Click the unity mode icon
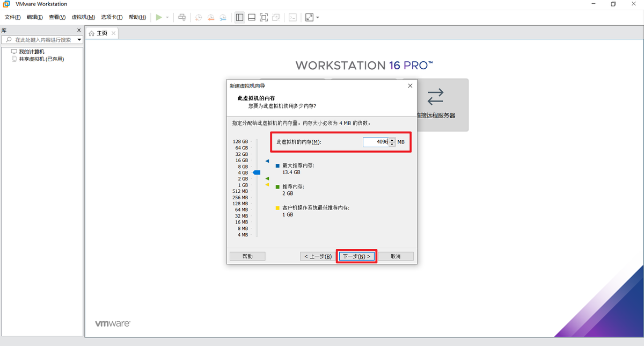Viewport: 644px width, 346px height. (x=275, y=17)
